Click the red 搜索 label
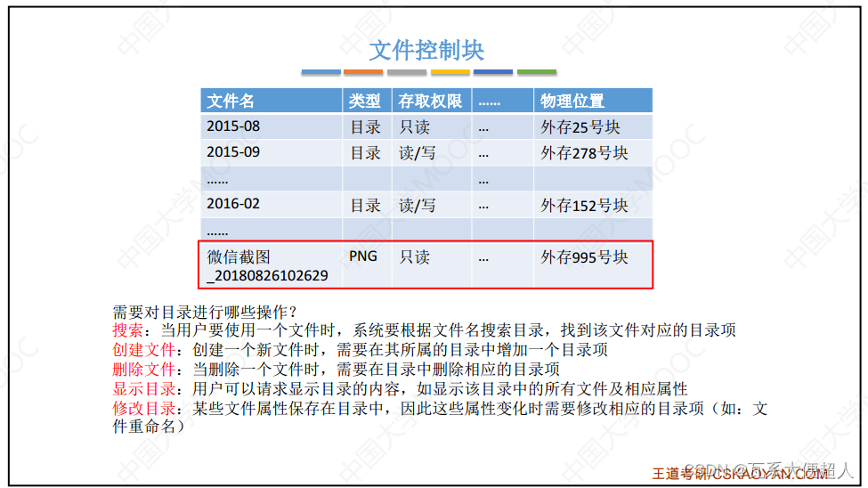Image resolution: width=868 pixels, height=488 pixels. [x=128, y=330]
